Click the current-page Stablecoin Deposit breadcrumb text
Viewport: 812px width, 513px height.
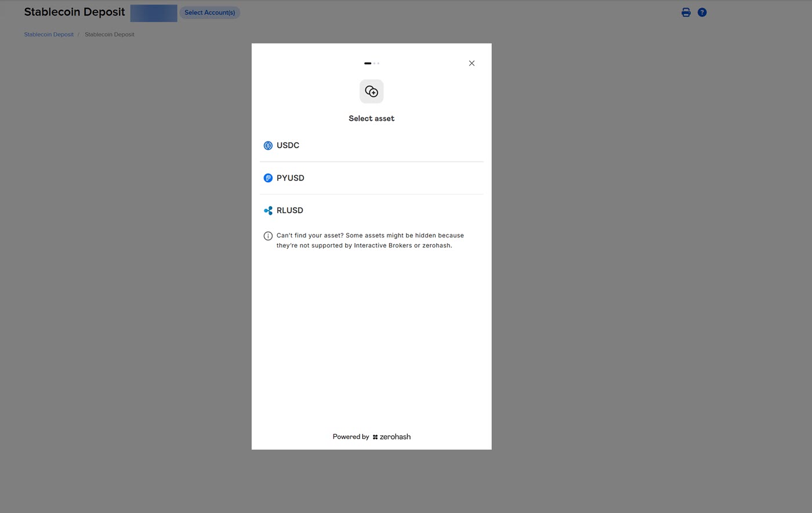109,34
